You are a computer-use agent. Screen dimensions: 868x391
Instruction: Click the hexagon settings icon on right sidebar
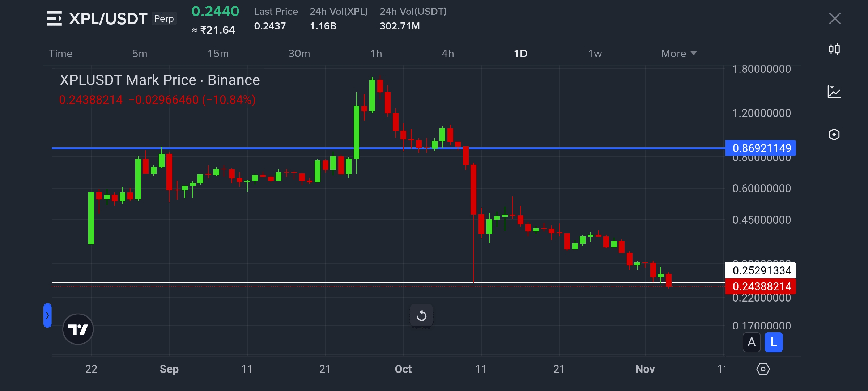pos(834,135)
